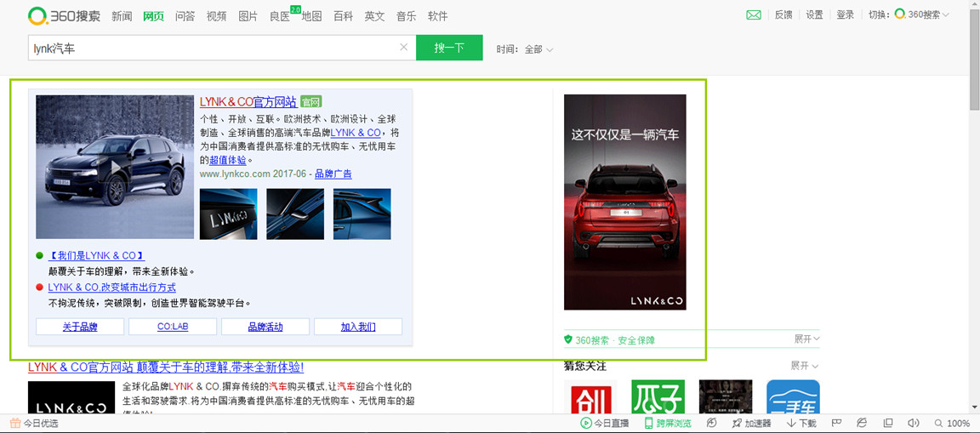The width and height of the screenshot is (980, 433).
Task: Open the 百科 tab
Action: tap(343, 16)
